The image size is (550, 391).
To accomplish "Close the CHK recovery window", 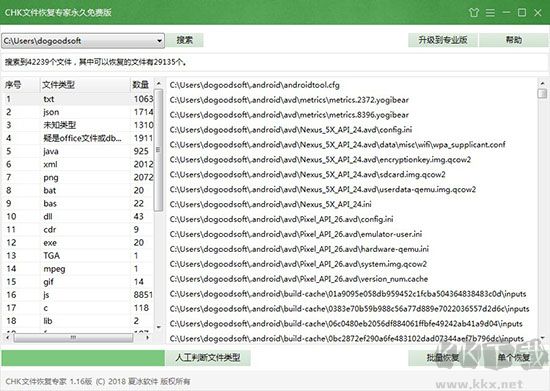I will [x=538, y=13].
